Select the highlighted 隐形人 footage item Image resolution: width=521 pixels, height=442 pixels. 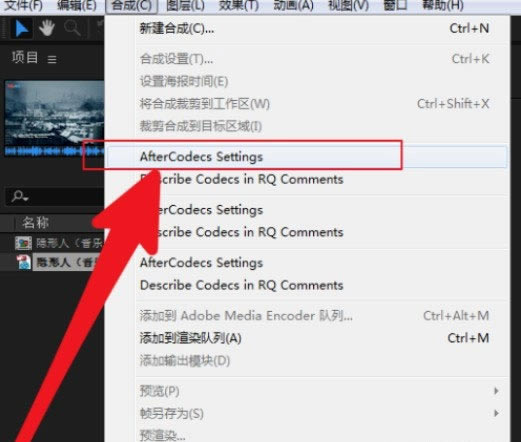(x=68, y=263)
